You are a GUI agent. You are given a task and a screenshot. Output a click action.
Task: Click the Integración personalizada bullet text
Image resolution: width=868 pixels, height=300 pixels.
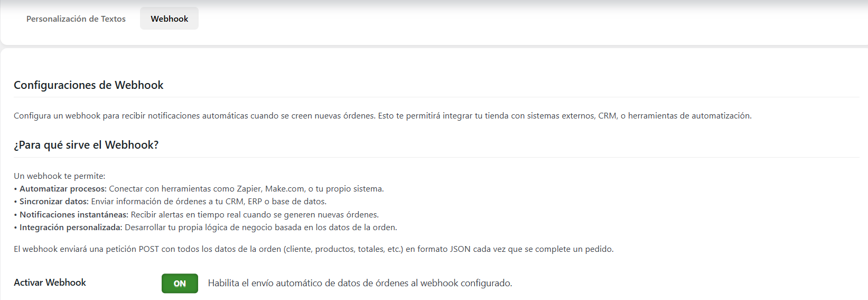(x=206, y=228)
